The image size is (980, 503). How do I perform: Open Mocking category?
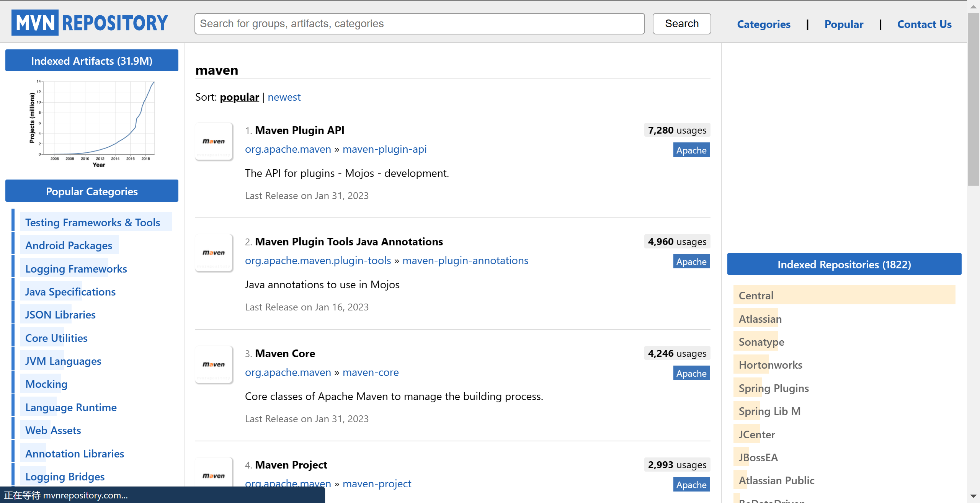[46, 384]
